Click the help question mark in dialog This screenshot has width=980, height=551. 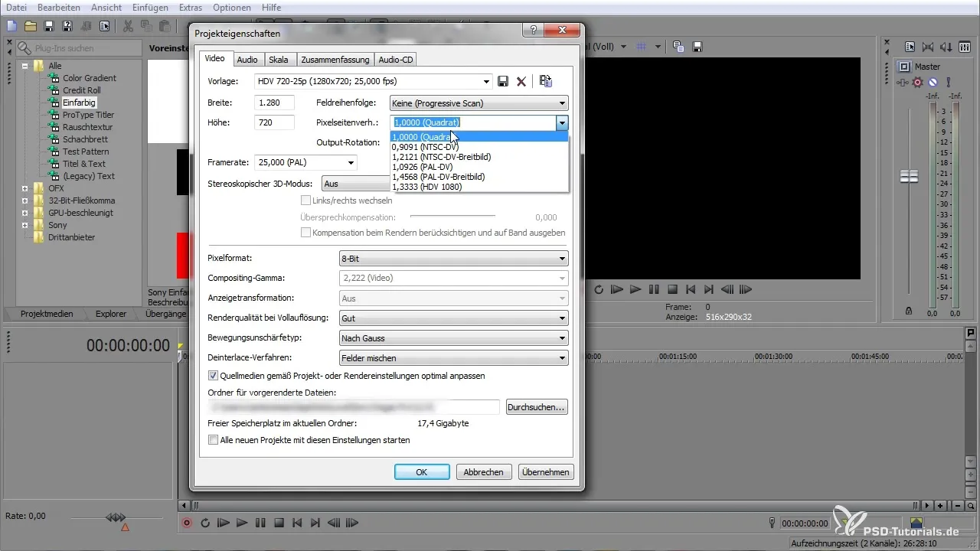[x=532, y=31]
